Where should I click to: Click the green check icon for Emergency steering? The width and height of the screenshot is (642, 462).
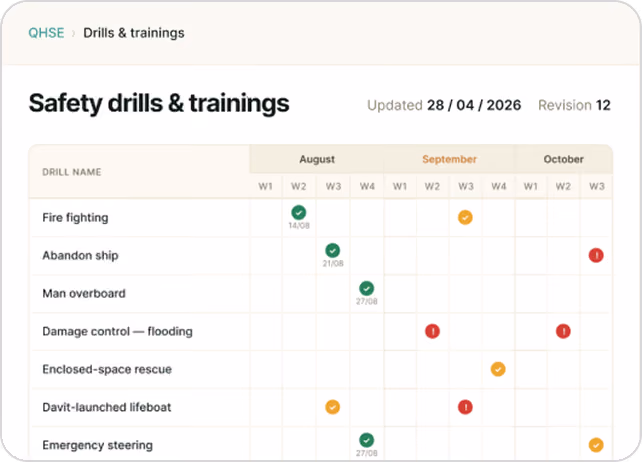[366, 440]
